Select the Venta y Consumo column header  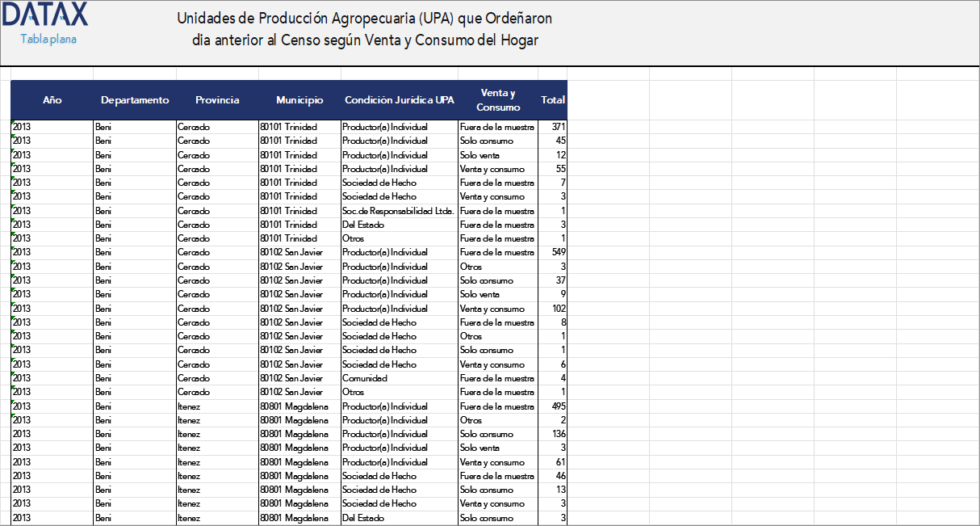(x=497, y=100)
